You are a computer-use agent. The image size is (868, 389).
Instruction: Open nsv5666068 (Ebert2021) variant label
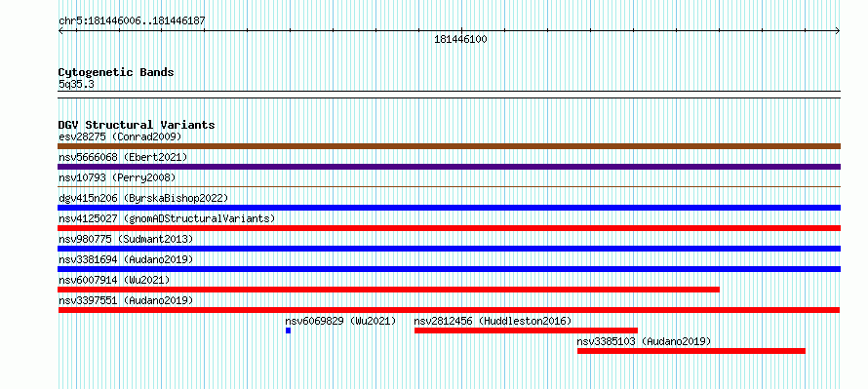123,157
